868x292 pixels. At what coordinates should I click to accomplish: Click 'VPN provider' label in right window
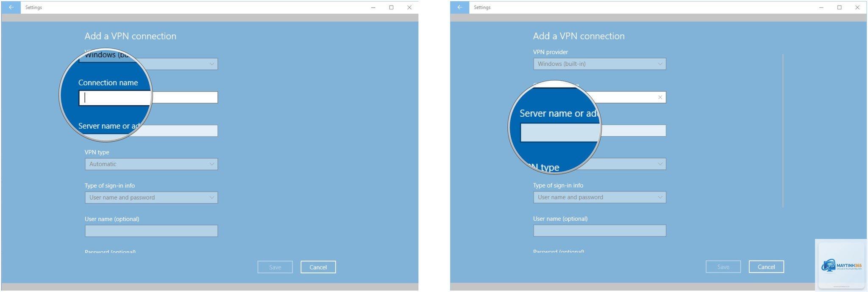pyautogui.click(x=551, y=52)
